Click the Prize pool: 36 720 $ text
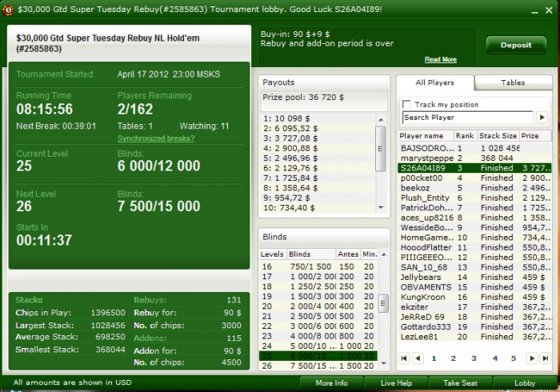560x392 pixels. pos(303,97)
